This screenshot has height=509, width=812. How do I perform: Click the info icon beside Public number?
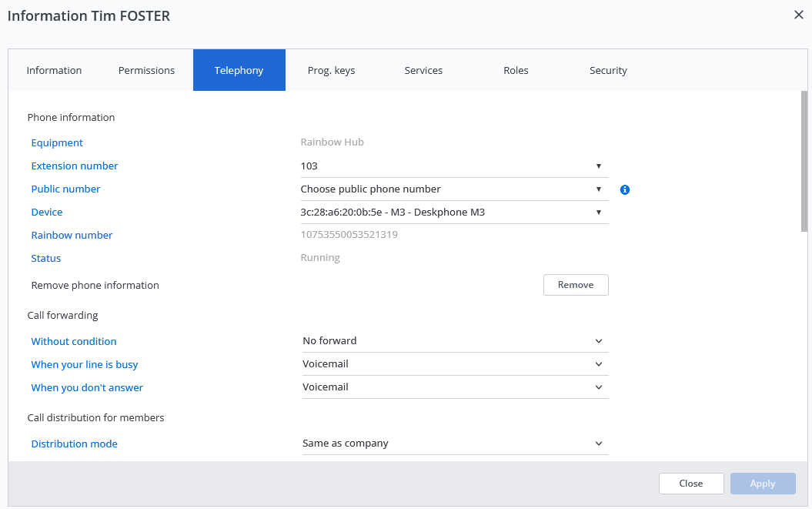tap(625, 189)
